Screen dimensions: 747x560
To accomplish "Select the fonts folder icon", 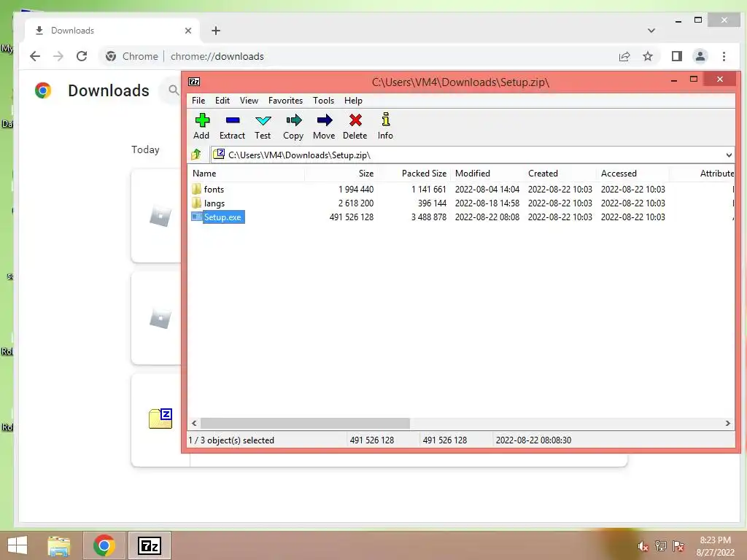I will click(x=196, y=189).
